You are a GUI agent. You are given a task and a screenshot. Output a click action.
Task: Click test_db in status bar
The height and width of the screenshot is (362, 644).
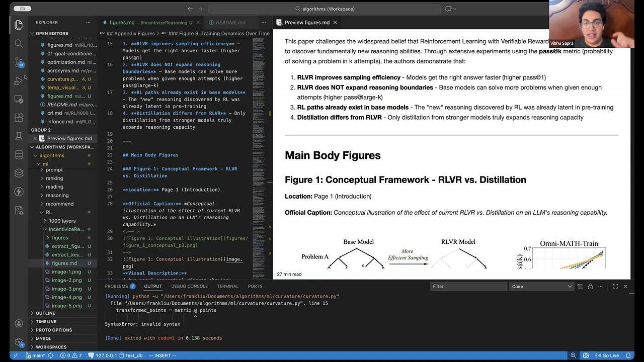point(131,355)
